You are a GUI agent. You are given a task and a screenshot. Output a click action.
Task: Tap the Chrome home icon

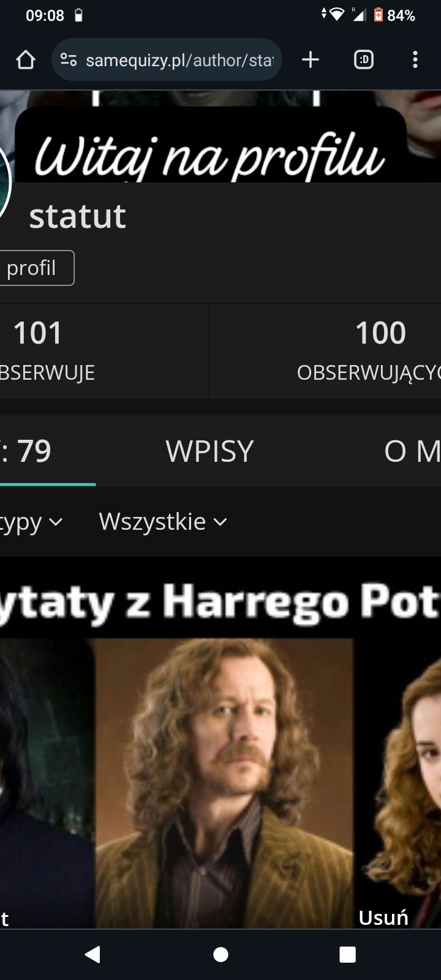(26, 59)
